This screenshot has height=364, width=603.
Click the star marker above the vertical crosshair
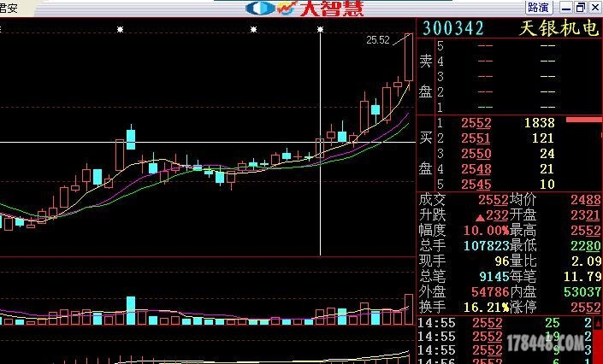(x=320, y=29)
